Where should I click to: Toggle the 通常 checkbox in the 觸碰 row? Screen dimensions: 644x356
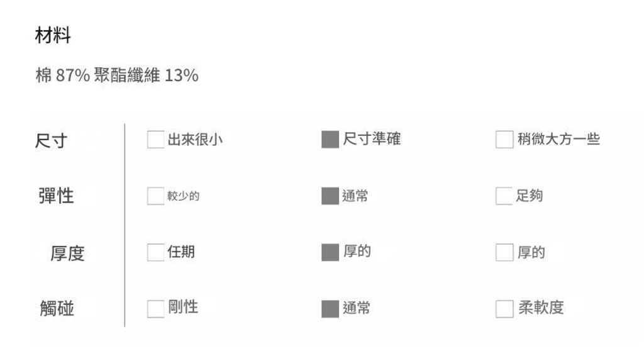330,309
